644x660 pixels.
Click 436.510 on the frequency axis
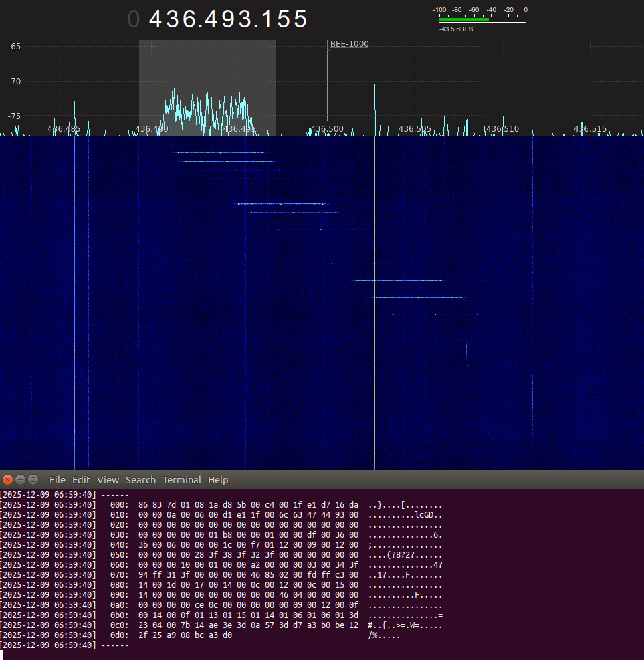[x=502, y=128]
